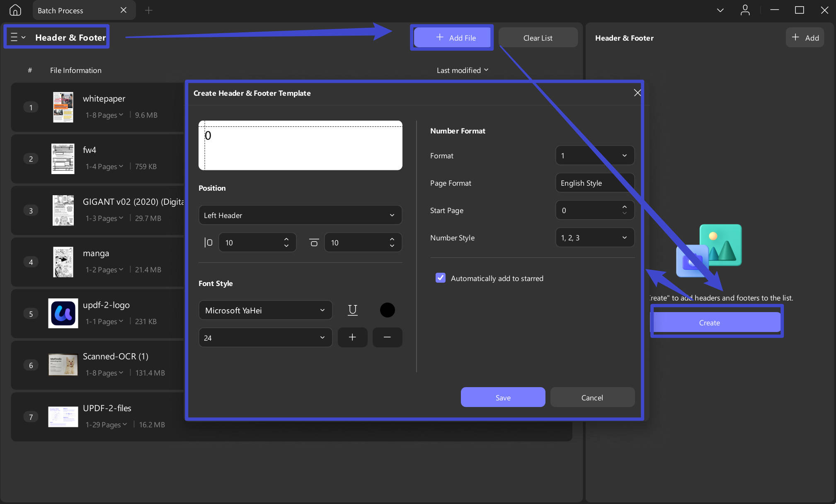
Task: Decrease the left margin value
Action: (286, 246)
